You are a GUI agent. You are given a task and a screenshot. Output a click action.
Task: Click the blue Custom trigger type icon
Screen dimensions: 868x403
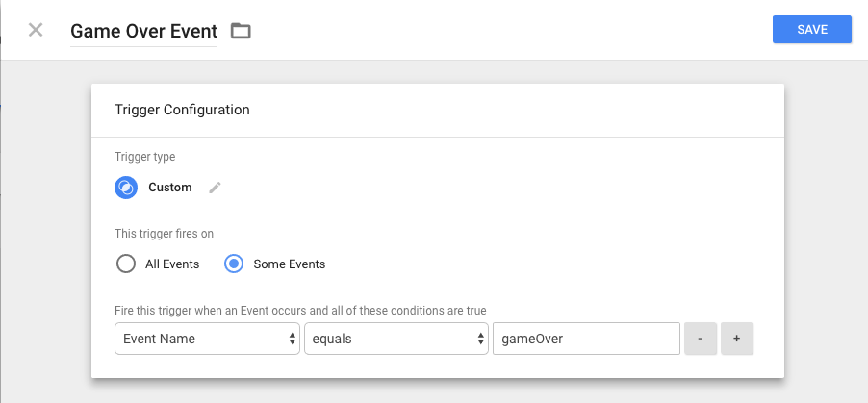(x=126, y=188)
